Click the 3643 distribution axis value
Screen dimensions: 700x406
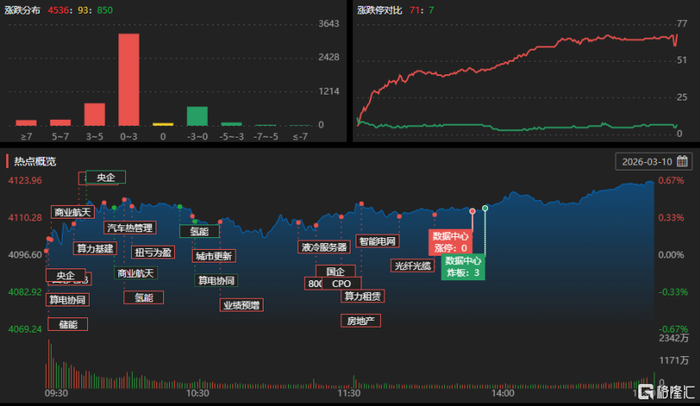329,23
